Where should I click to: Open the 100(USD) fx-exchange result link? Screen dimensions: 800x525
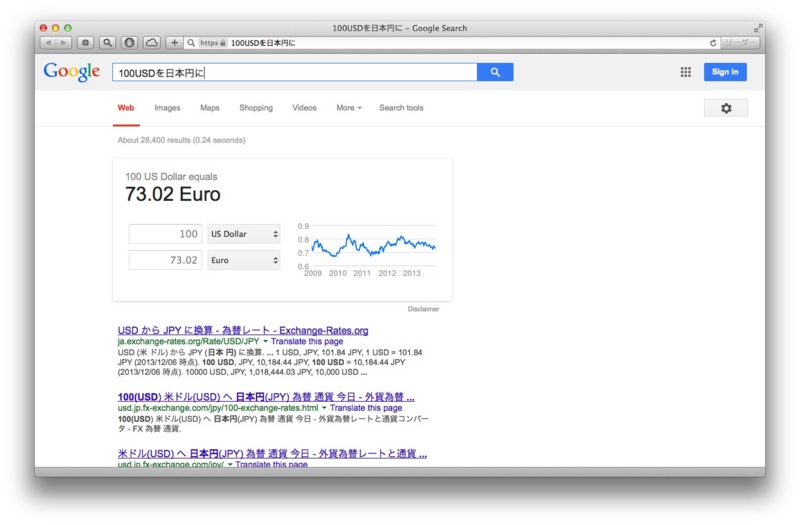click(x=266, y=396)
